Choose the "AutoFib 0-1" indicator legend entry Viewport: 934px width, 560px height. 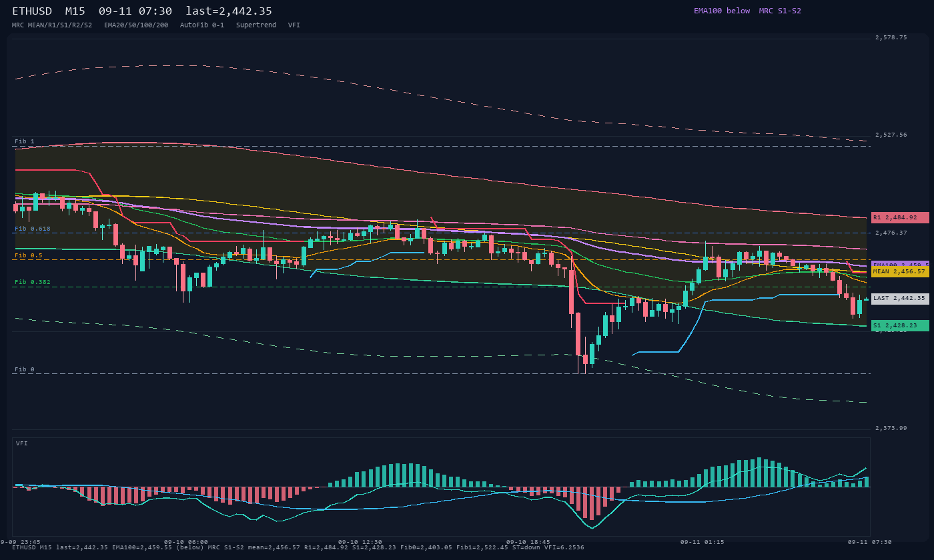(202, 25)
